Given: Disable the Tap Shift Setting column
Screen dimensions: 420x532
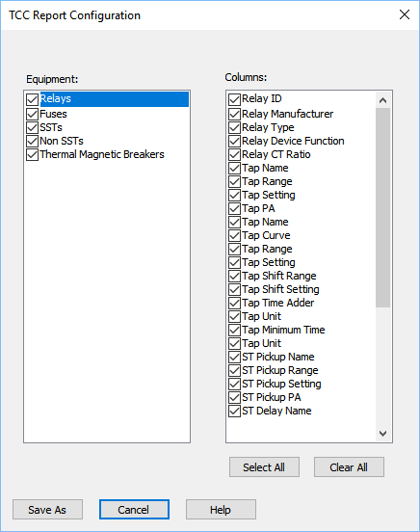Looking at the screenshot, I should [234, 289].
